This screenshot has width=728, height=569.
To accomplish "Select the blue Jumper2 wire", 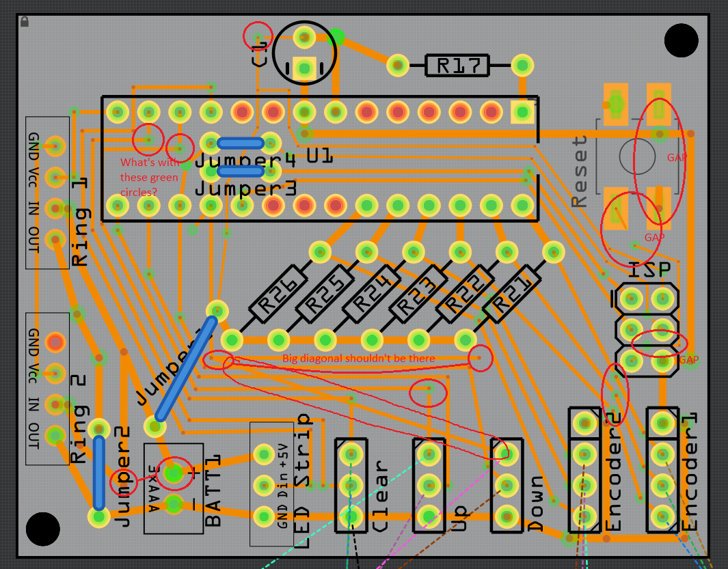I will 99,473.
